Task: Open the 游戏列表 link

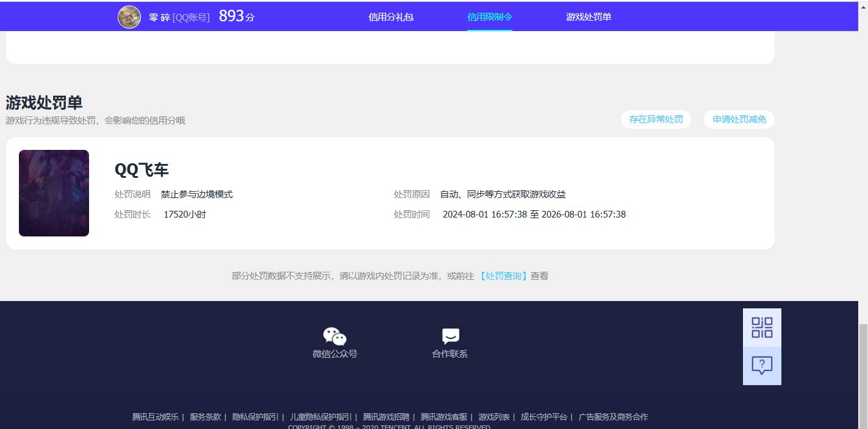Action: point(494,416)
